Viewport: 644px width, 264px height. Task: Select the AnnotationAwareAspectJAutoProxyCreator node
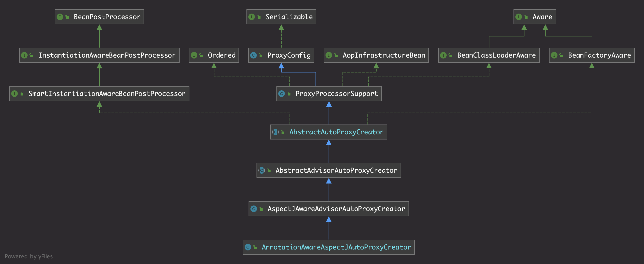pyautogui.click(x=329, y=247)
